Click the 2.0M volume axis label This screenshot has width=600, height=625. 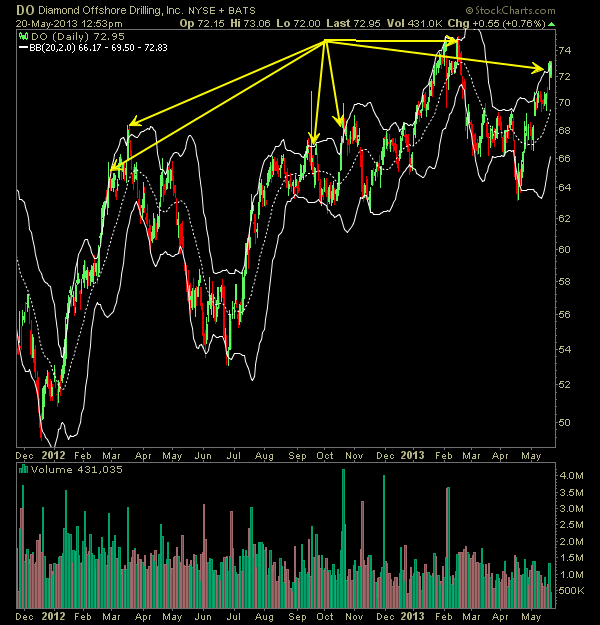571,541
